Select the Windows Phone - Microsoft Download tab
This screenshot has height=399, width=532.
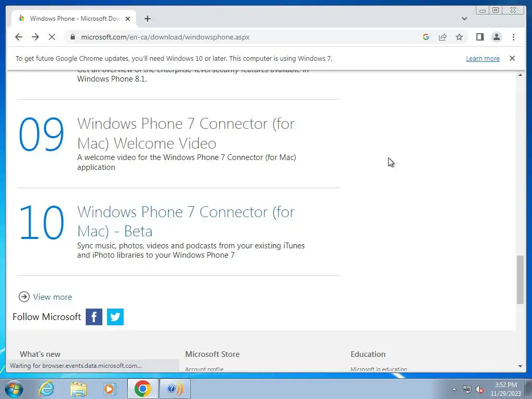point(74,19)
